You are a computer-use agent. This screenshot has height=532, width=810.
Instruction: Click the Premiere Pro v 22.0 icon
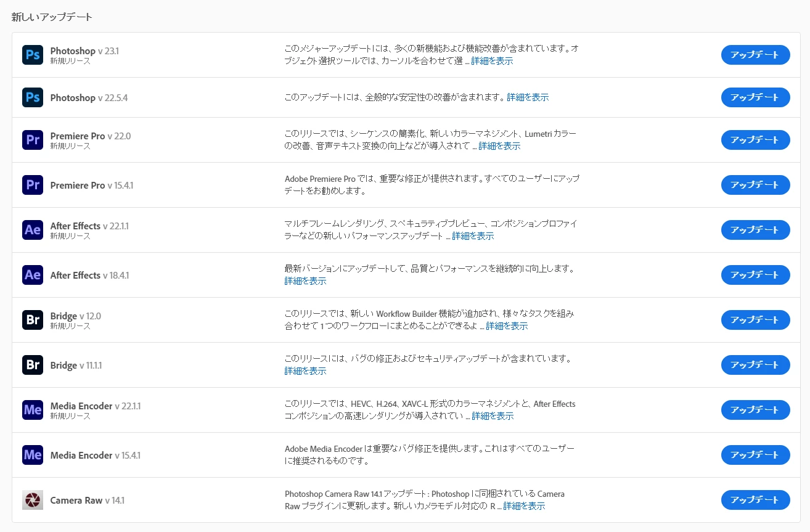[33, 140]
